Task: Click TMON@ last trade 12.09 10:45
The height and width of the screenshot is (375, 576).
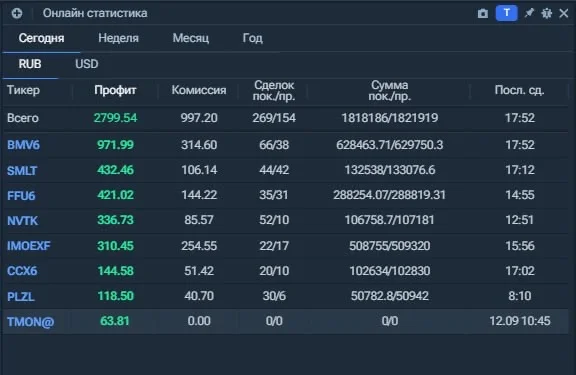Action: (x=519, y=321)
